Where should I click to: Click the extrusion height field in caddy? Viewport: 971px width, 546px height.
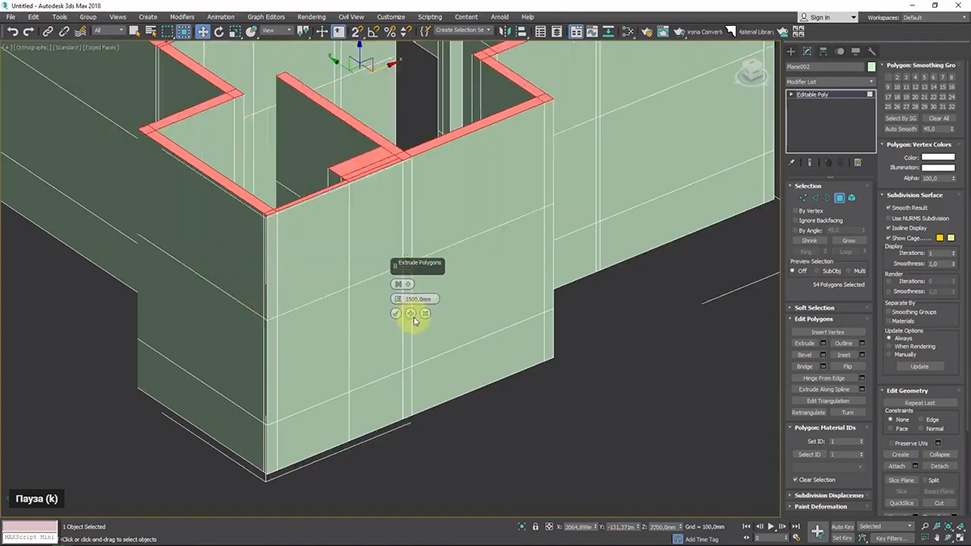click(417, 298)
